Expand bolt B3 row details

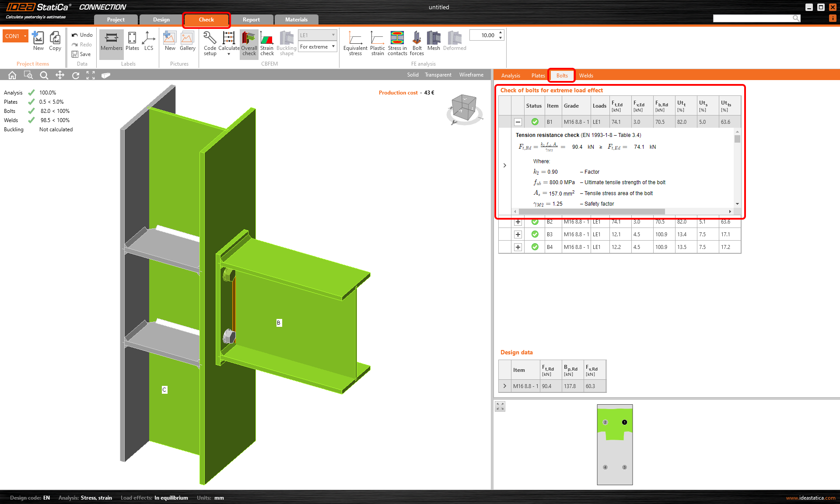tap(518, 234)
